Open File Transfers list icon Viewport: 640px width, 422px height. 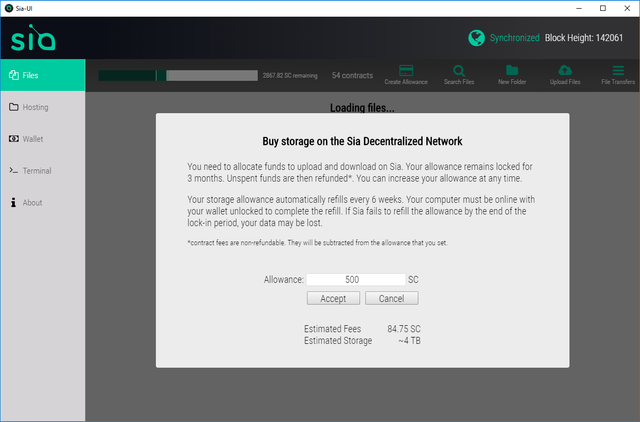618,70
